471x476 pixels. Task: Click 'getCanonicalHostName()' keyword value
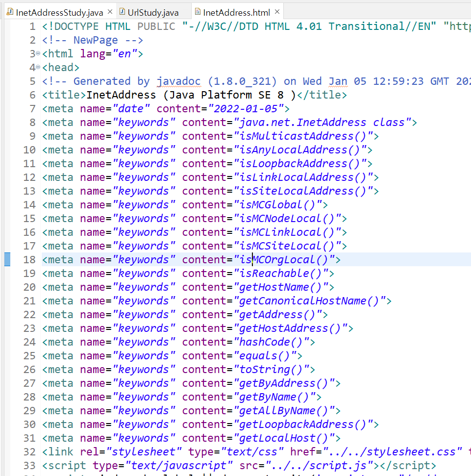click(310, 301)
